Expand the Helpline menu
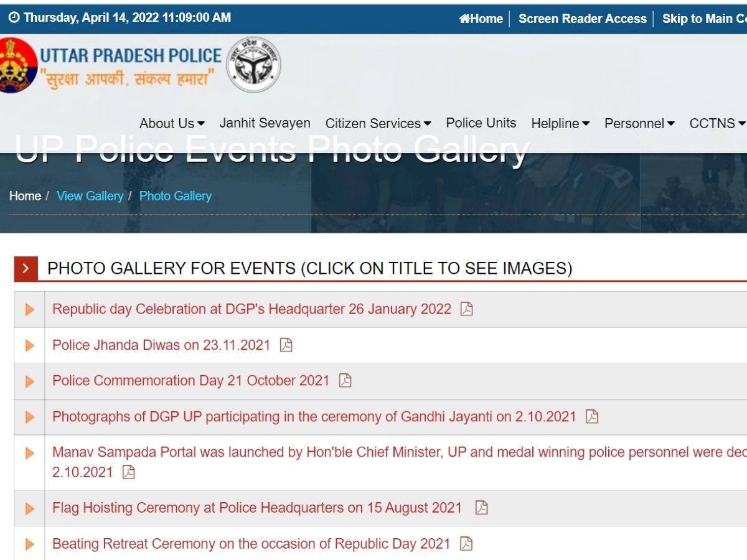This screenshot has height=560, width=747. coord(560,123)
